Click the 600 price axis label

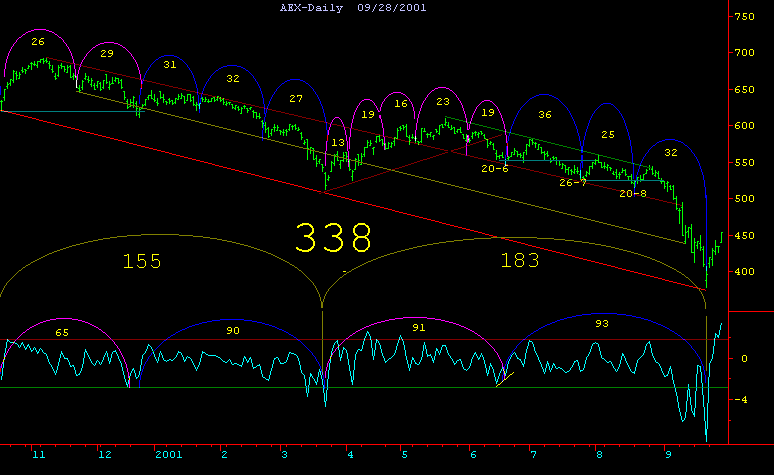pos(744,126)
